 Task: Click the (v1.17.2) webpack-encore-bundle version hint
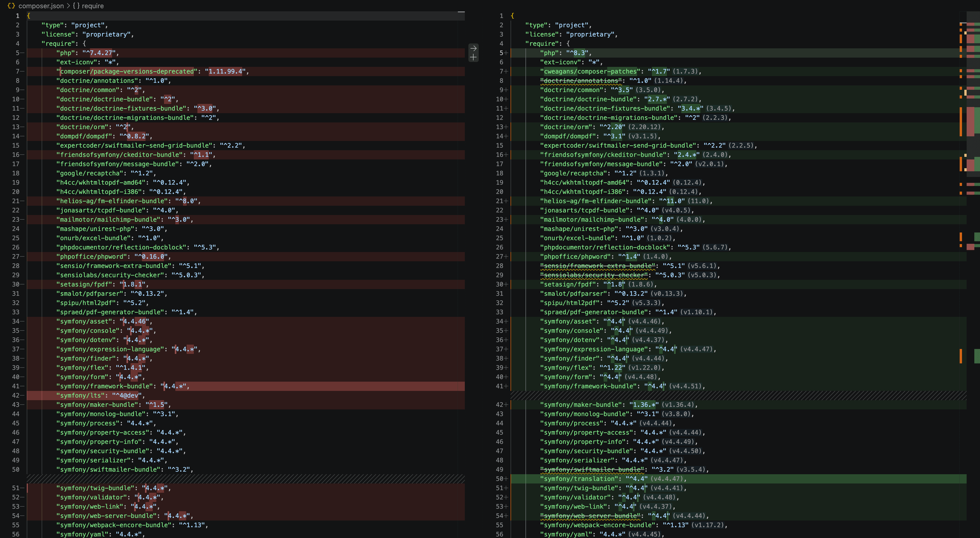707,525
